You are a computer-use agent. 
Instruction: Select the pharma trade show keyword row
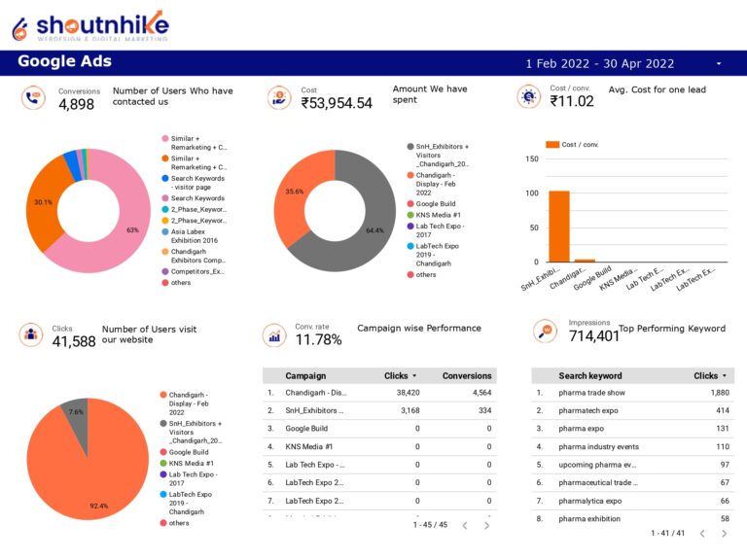[x=591, y=393]
